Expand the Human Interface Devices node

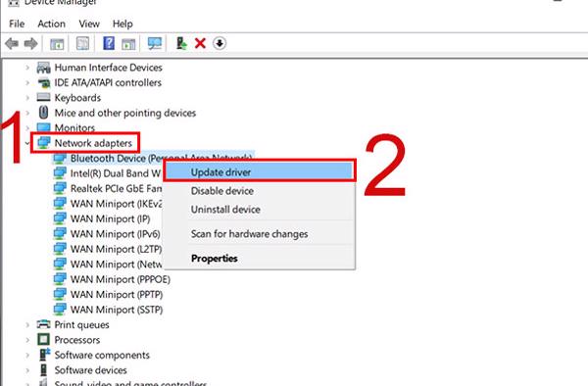click(x=27, y=68)
